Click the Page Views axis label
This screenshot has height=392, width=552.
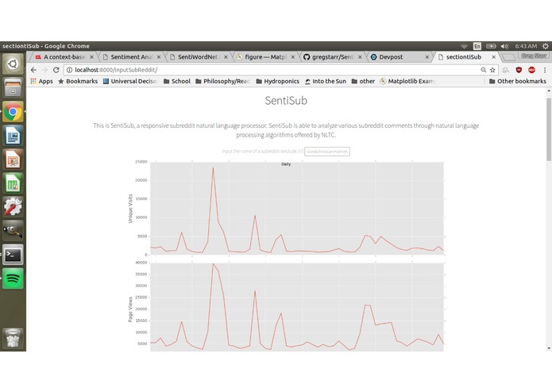tap(130, 309)
